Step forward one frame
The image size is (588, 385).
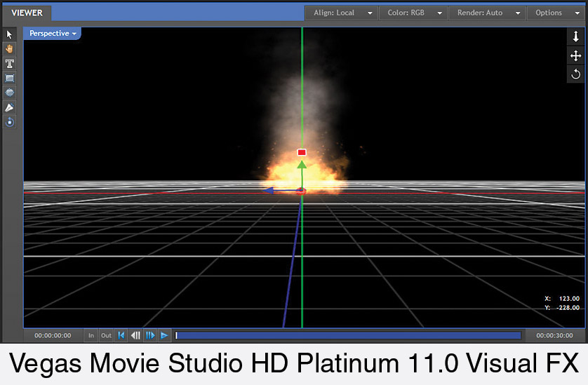coord(150,335)
